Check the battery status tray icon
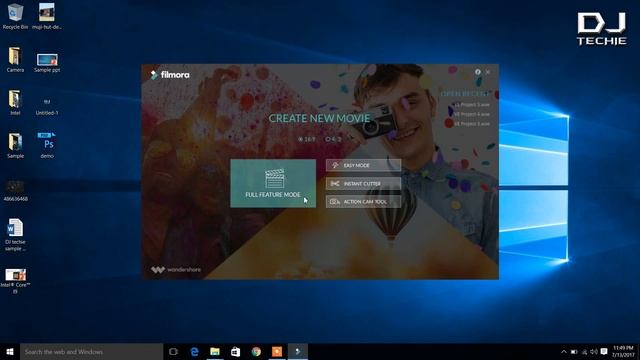 tap(574, 351)
